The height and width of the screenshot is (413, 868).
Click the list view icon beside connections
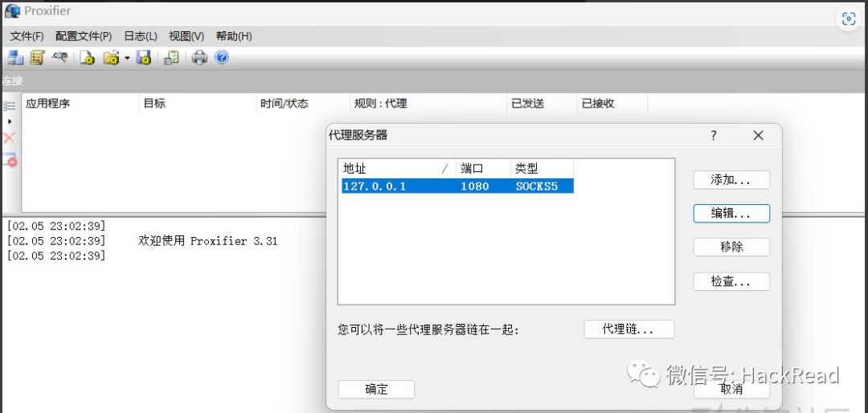[10, 106]
